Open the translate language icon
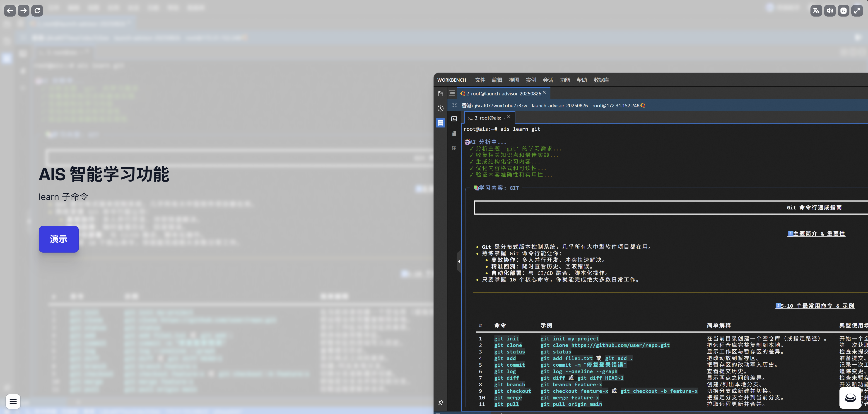 tap(816, 10)
